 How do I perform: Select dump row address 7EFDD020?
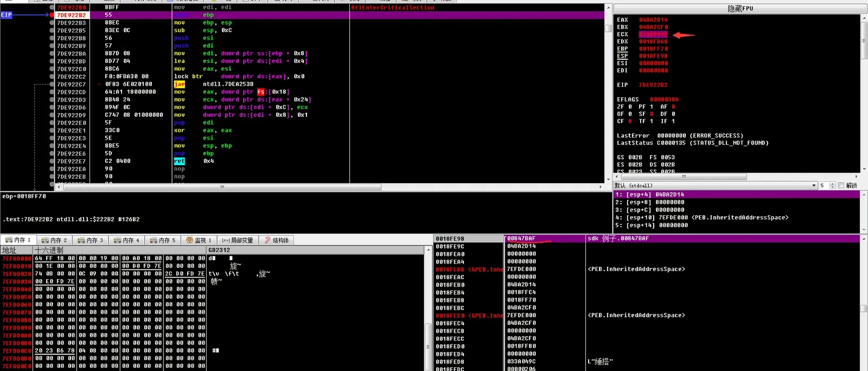click(17, 274)
